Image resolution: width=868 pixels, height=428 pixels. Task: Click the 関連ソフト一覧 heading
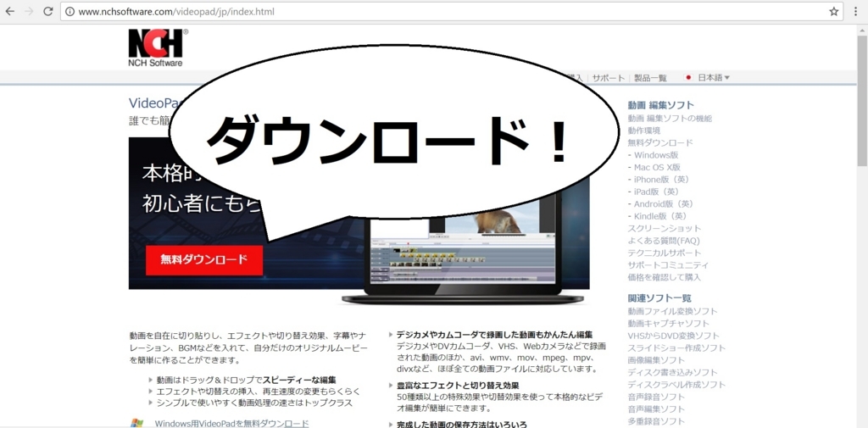[659, 297]
